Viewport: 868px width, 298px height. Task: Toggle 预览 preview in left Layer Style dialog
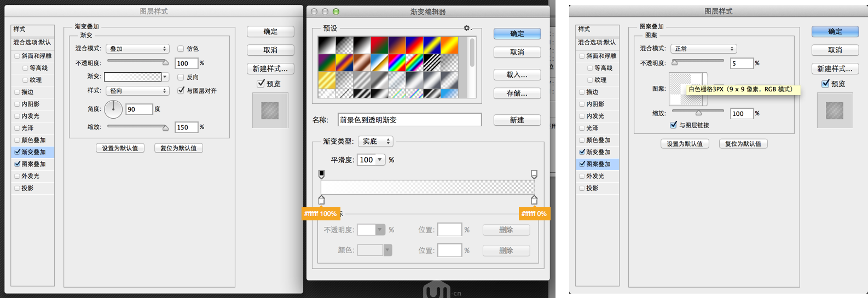[x=261, y=83]
